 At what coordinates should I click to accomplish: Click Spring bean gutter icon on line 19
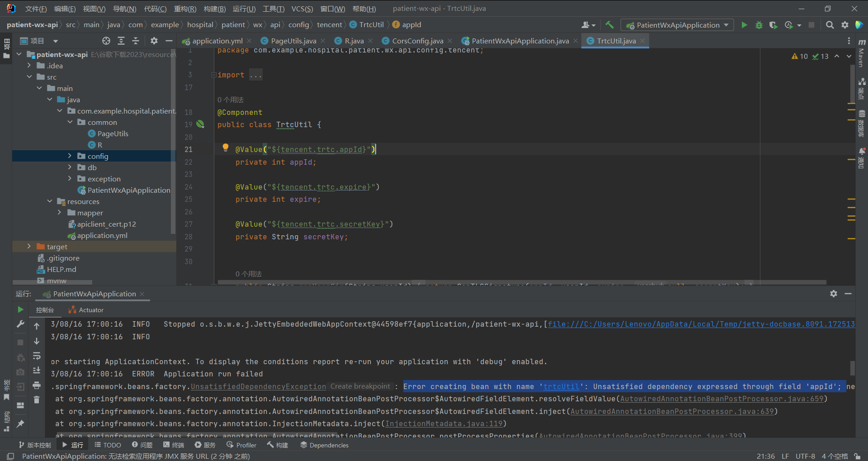tap(200, 124)
